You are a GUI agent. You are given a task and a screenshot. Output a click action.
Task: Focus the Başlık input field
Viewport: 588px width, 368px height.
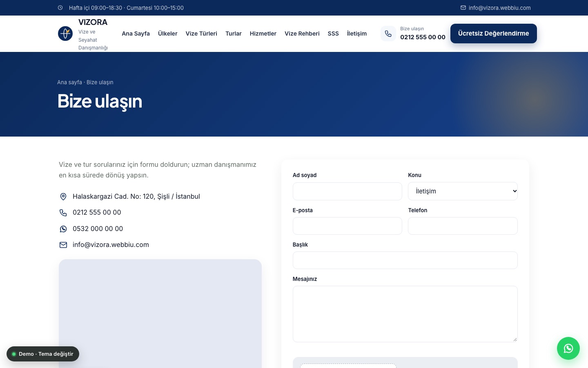405,260
